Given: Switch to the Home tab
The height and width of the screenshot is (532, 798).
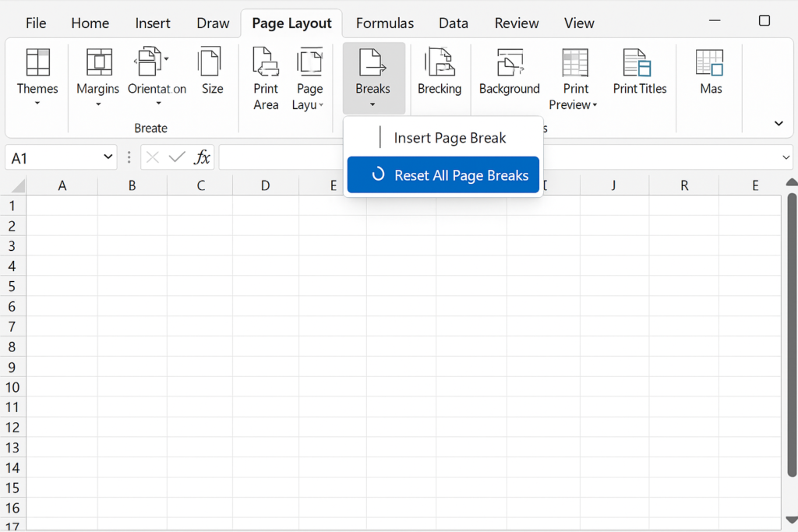Looking at the screenshot, I should coord(90,23).
